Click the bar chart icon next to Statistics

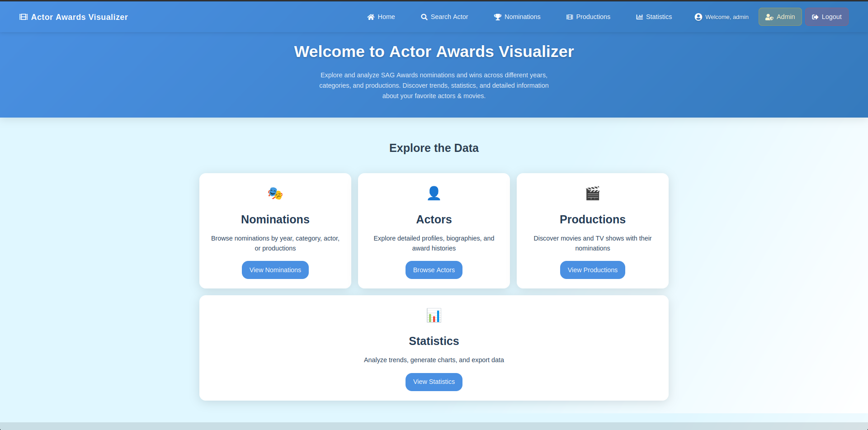639,17
